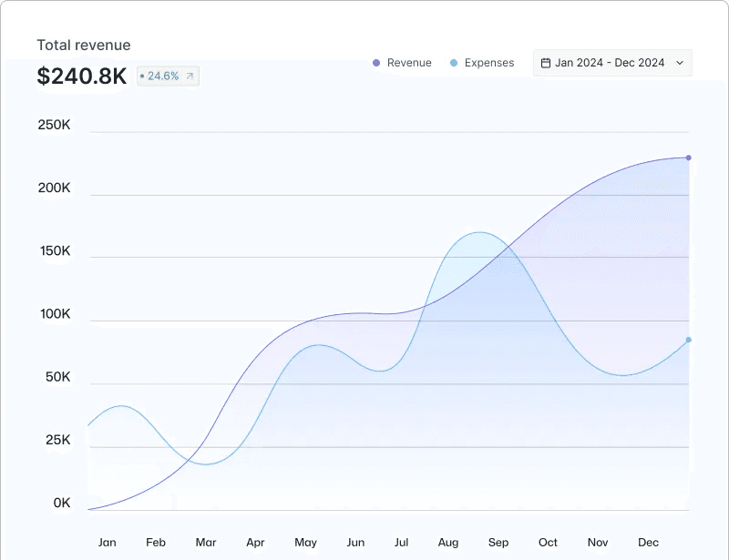Click the purple Revenue legend dot
The image size is (729, 560).
(x=376, y=63)
